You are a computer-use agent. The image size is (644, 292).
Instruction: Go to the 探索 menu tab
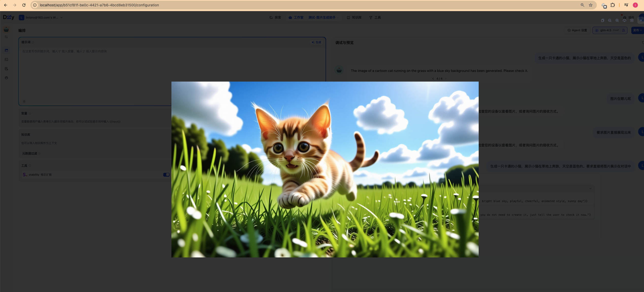275,18
